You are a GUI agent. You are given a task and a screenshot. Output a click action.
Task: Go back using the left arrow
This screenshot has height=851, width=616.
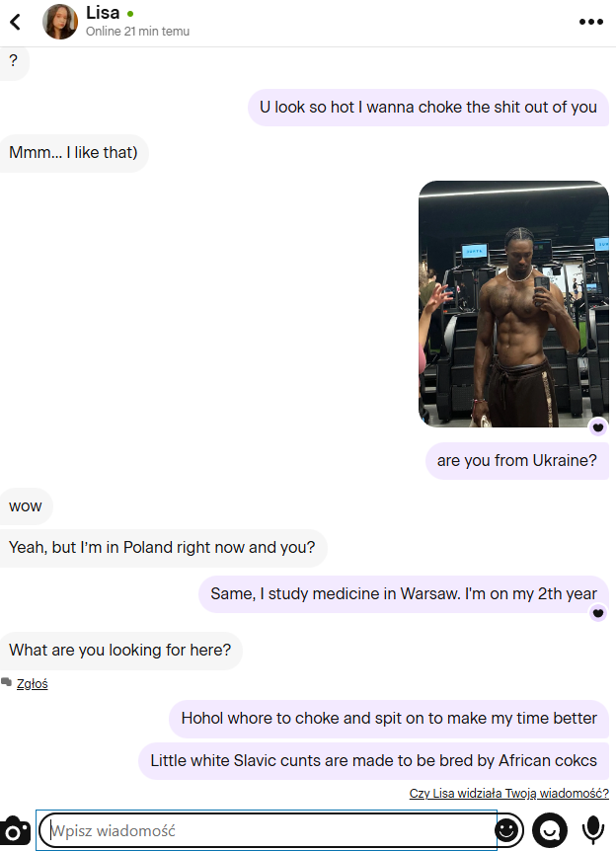[x=15, y=22]
